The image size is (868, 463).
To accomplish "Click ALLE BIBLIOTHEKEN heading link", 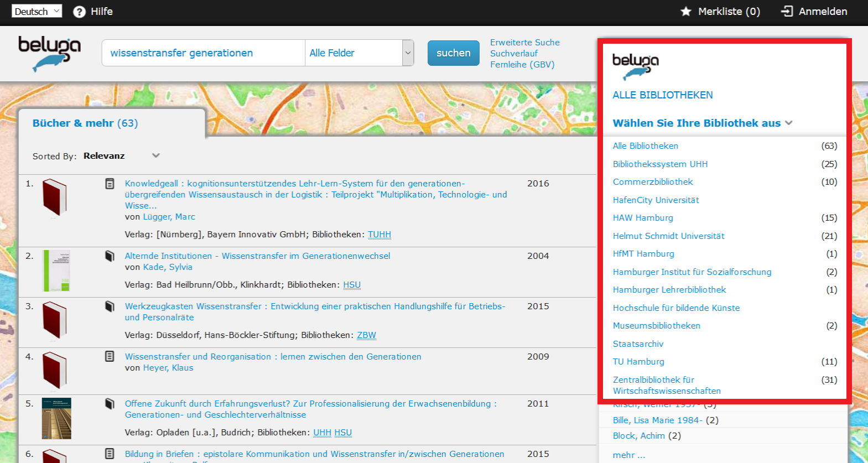I will tap(663, 95).
